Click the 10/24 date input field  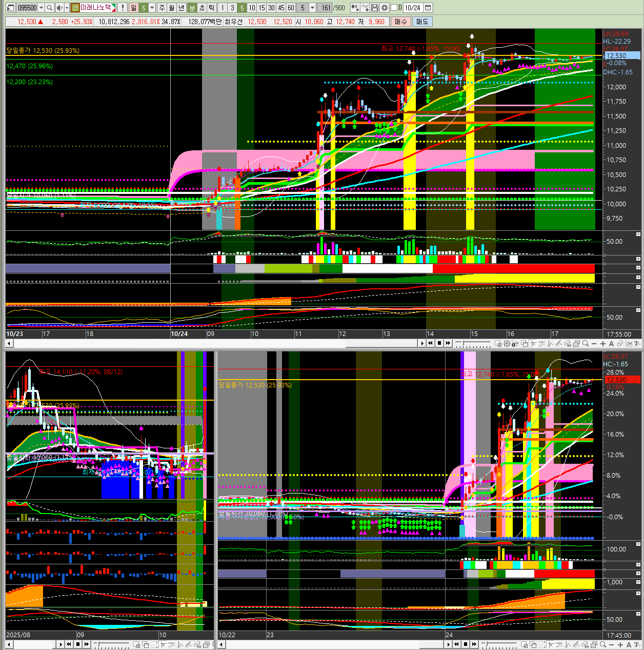[x=413, y=8]
